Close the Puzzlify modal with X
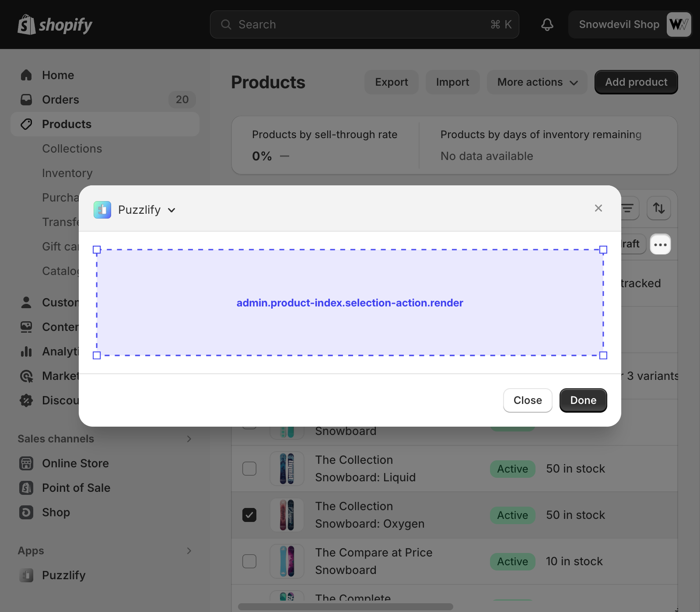This screenshot has height=612, width=700. click(598, 208)
